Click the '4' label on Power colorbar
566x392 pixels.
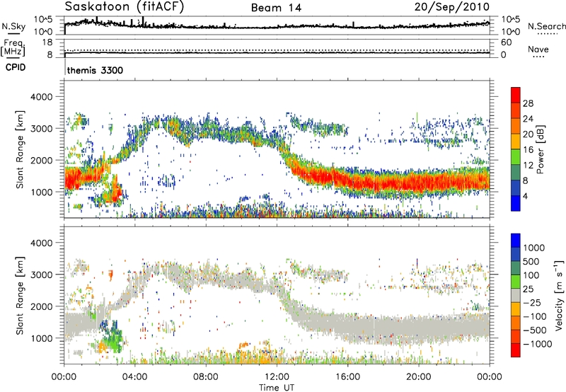(x=526, y=196)
